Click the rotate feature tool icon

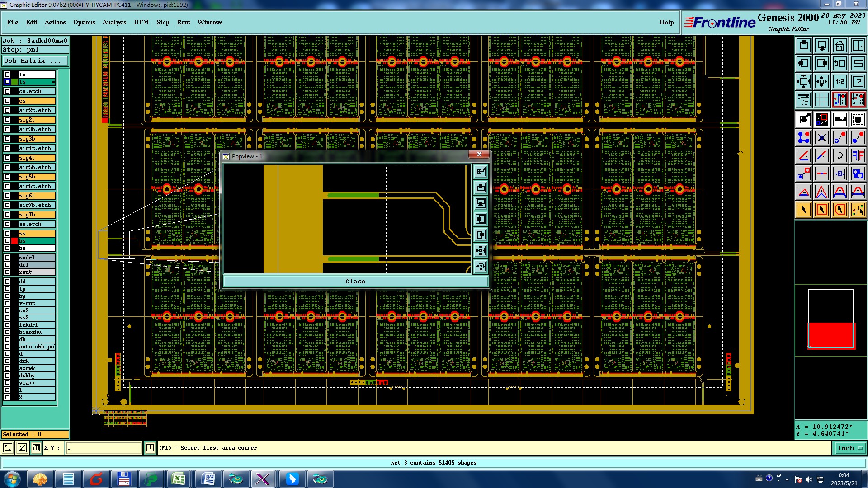tap(840, 155)
